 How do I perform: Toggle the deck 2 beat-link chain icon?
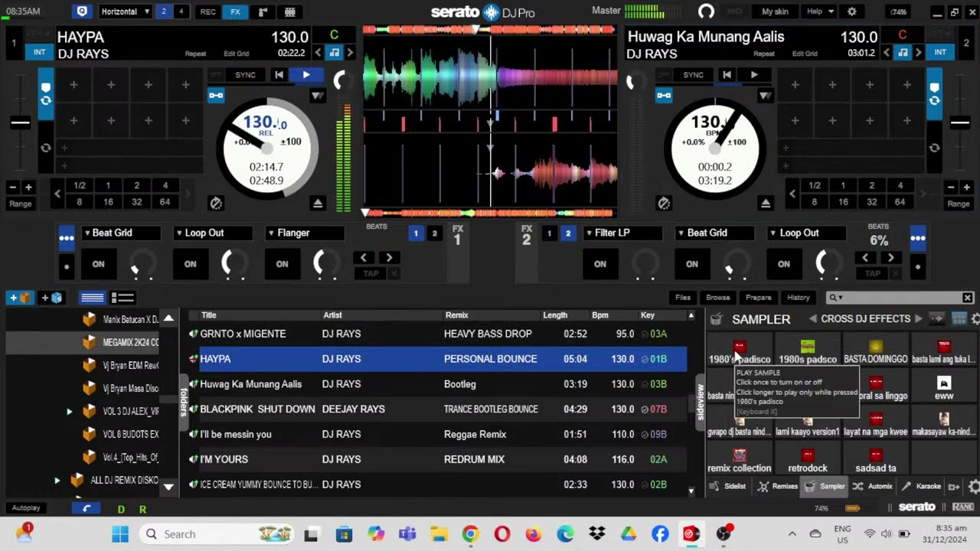point(664,95)
